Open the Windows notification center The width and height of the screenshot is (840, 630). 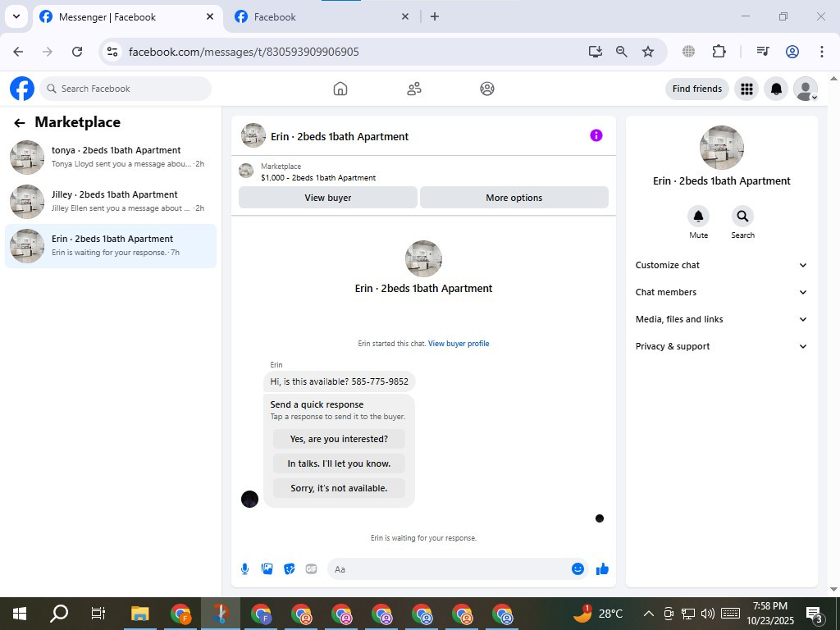[x=815, y=614]
